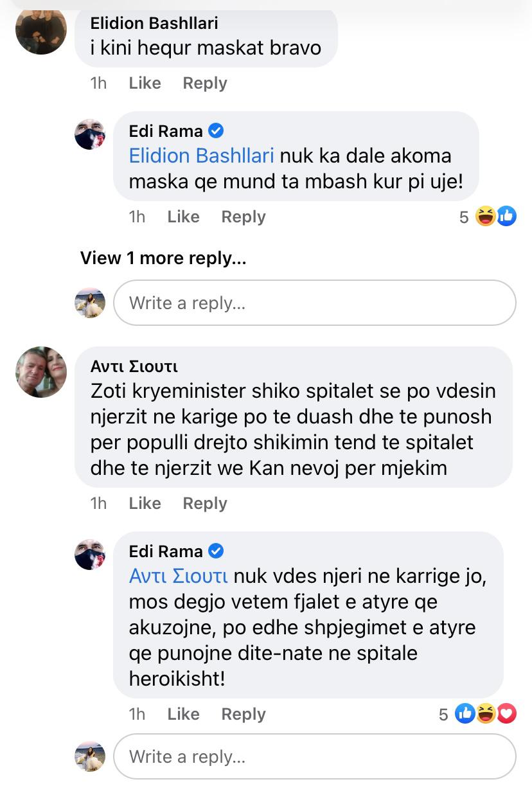
Task: Open Edi Rama's avatar on the mask reply
Action: pyautogui.click(x=90, y=134)
